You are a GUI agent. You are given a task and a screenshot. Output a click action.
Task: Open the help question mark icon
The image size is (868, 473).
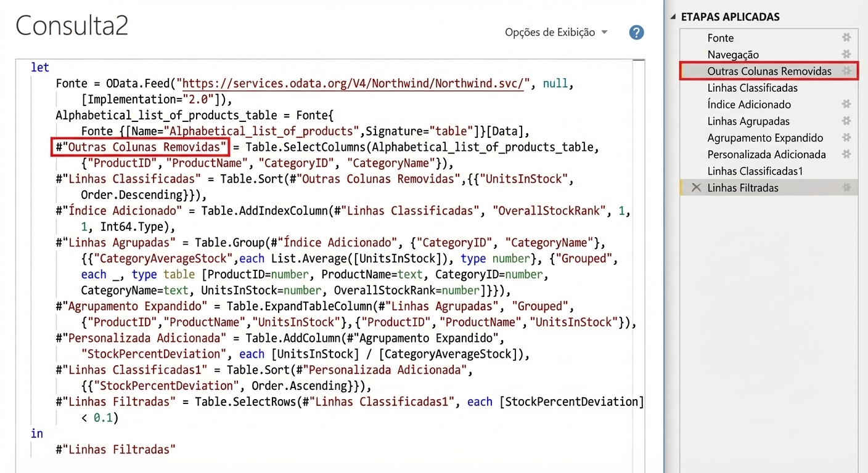click(x=636, y=33)
